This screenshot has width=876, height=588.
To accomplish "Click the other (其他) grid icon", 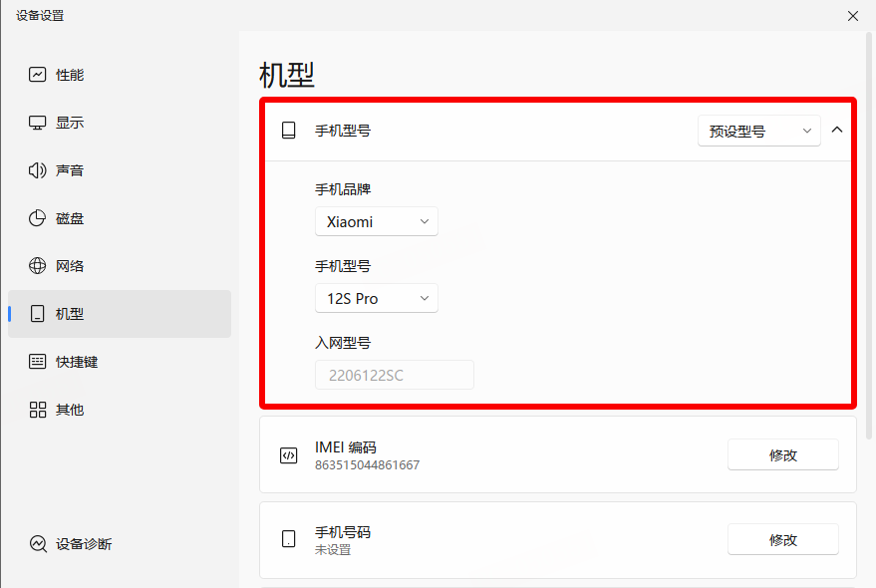I will point(38,410).
